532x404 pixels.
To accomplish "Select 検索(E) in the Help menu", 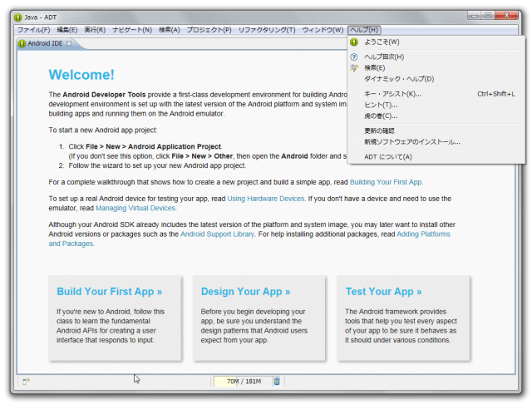I will point(436,68).
